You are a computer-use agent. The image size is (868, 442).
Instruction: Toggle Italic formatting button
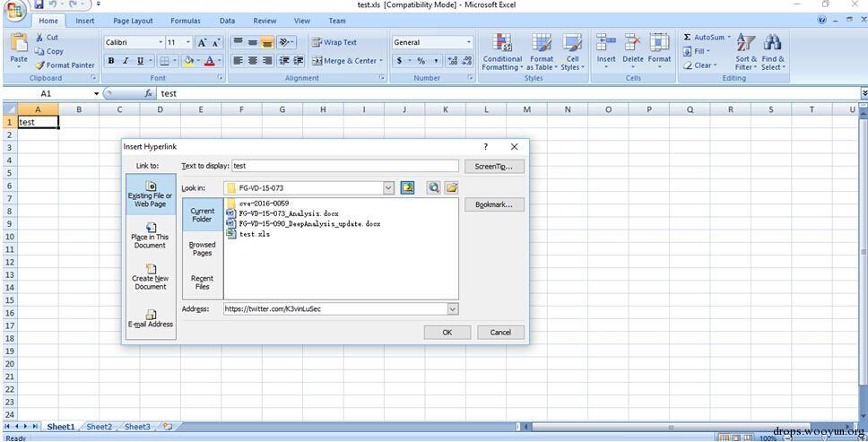click(x=126, y=61)
